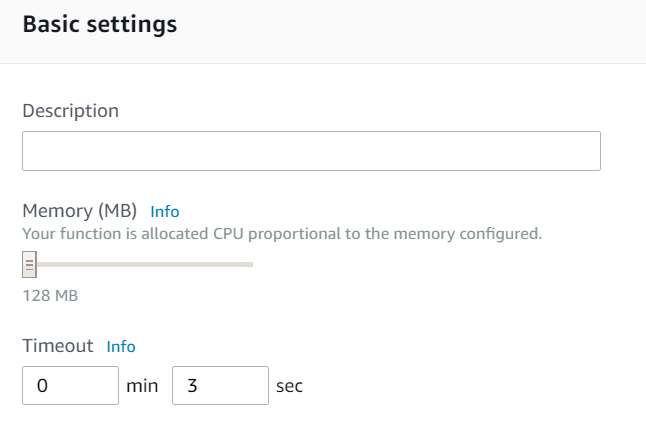Click the digit 3 in the seconds box

point(192,386)
